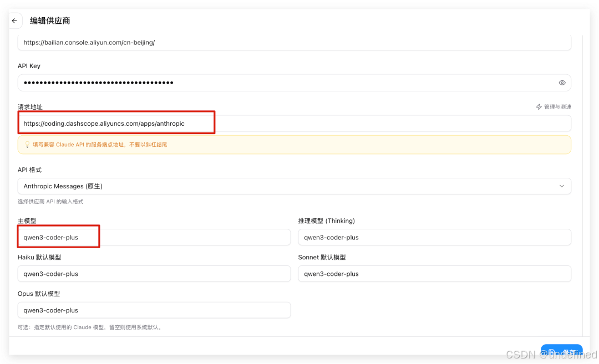
Task: Click the API Key label
Action: click(x=29, y=66)
